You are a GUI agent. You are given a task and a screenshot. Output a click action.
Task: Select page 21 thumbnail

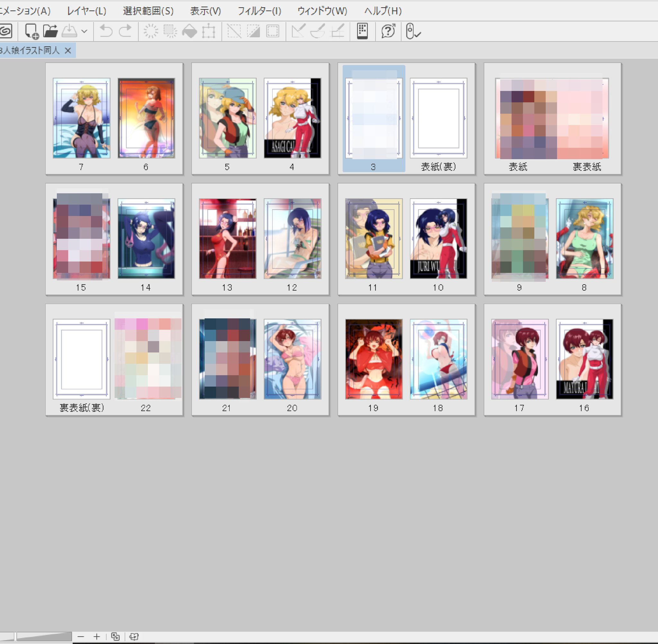click(227, 359)
